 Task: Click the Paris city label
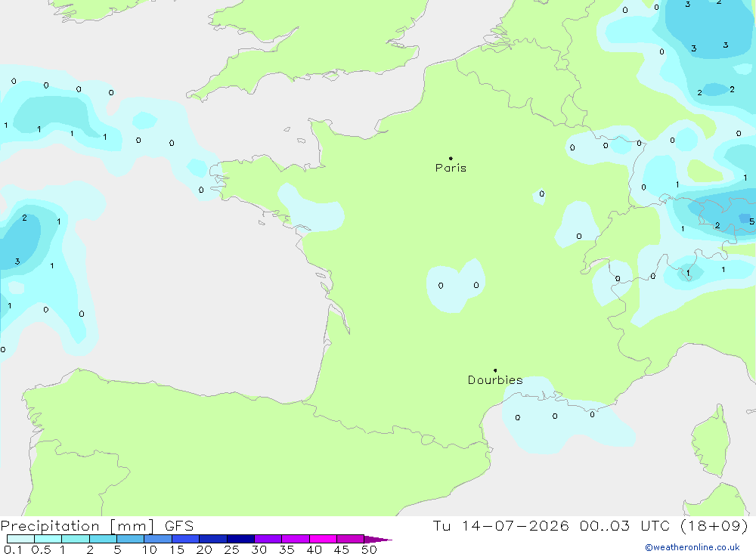click(451, 168)
